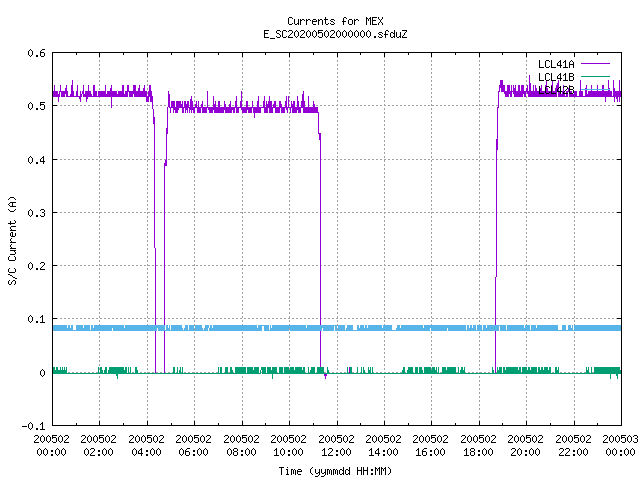Viewport: 640px width, 480px height.
Task: Click the '200502 06:00' x-axis tick label
Action: tap(193, 445)
